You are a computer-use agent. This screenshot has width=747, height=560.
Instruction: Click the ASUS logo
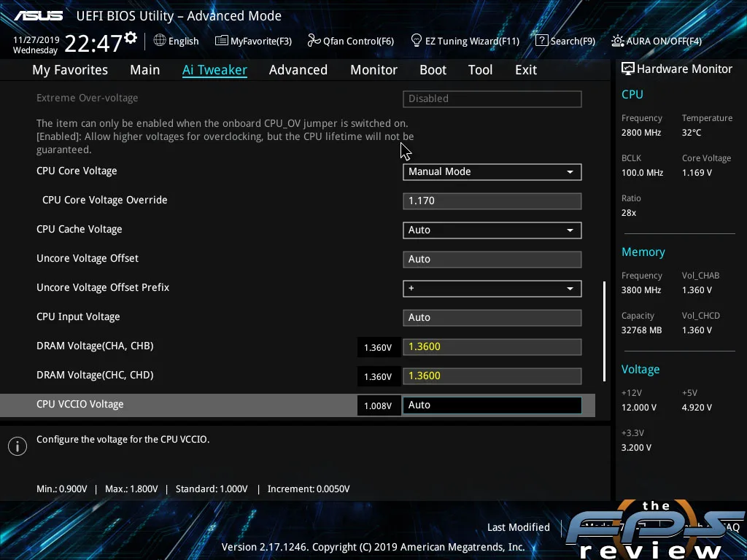click(39, 16)
